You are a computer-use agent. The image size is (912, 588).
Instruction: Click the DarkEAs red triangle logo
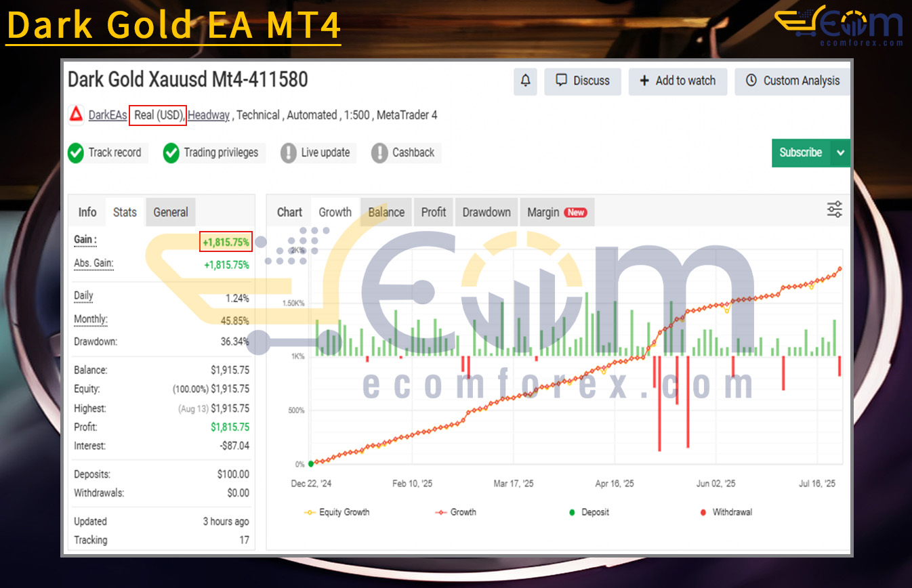(77, 115)
